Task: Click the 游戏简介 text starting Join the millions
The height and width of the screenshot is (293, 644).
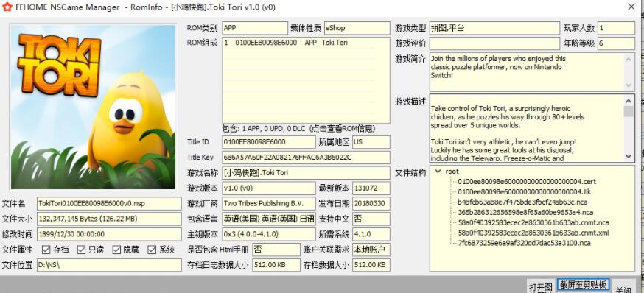Action: (498, 67)
